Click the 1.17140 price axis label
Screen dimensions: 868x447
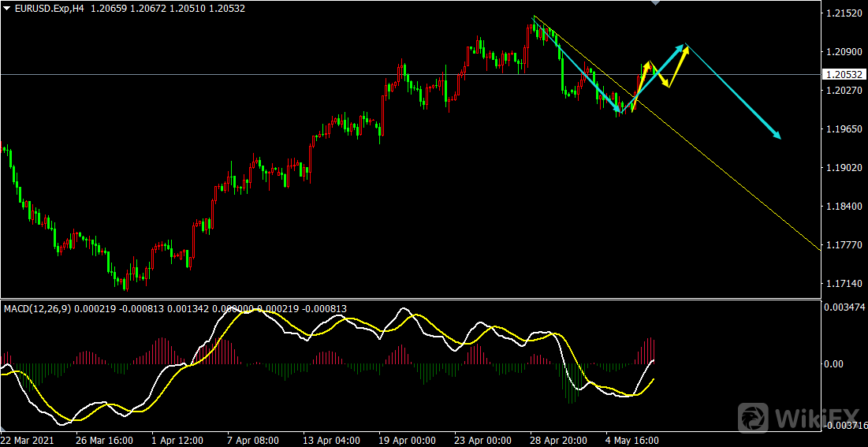[x=842, y=283]
